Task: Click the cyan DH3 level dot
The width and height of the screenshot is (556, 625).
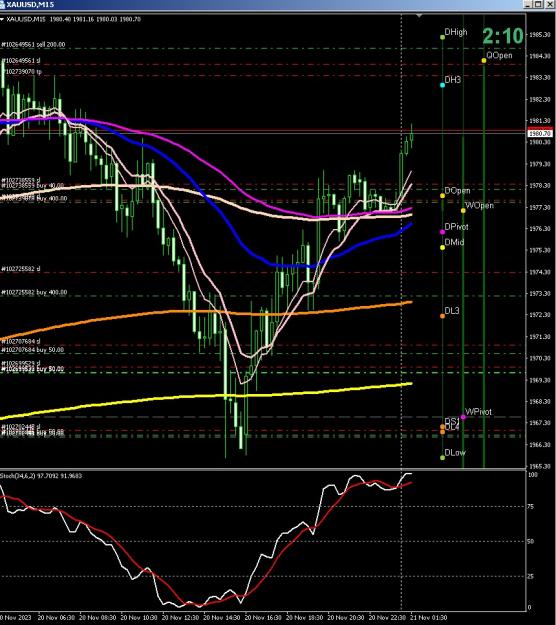Action: tap(442, 85)
